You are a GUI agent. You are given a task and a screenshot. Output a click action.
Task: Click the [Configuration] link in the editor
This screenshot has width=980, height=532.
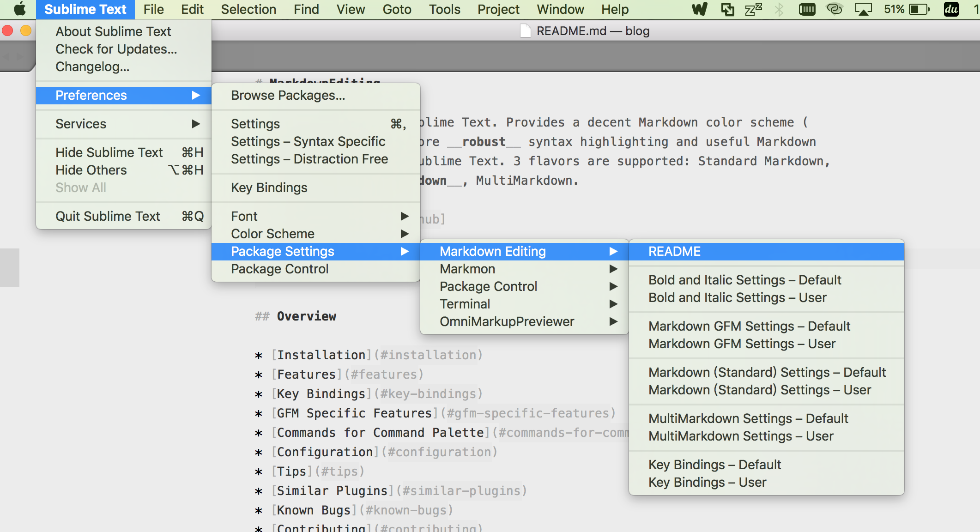click(x=325, y=452)
